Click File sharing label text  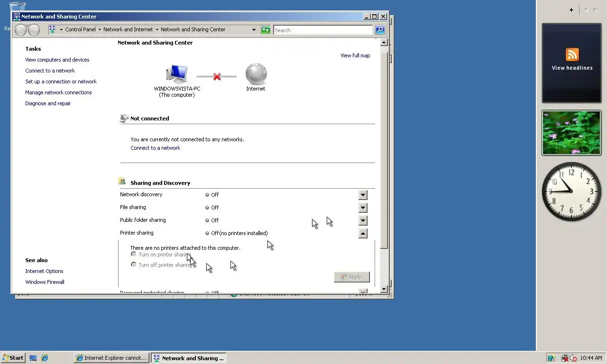pyautogui.click(x=133, y=207)
